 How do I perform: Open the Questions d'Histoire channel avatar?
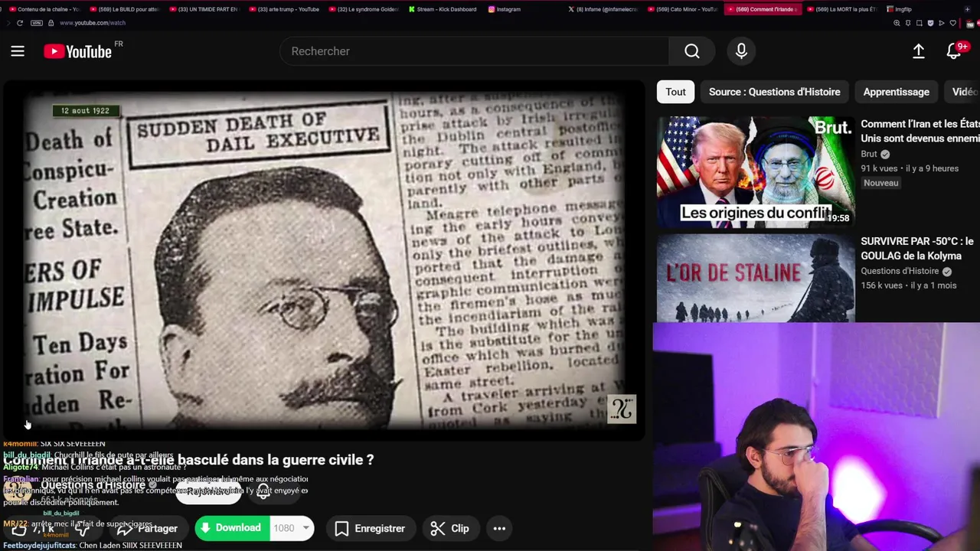[x=18, y=490]
